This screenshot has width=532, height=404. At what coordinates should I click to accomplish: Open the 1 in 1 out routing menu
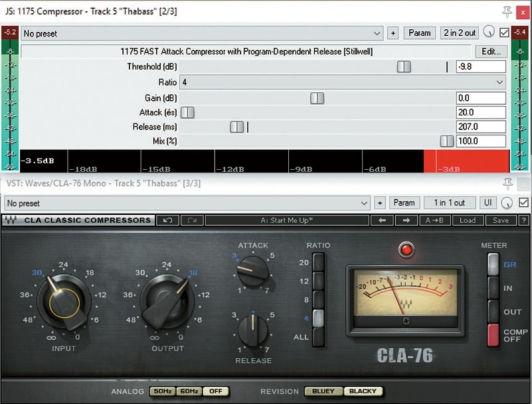coord(449,203)
